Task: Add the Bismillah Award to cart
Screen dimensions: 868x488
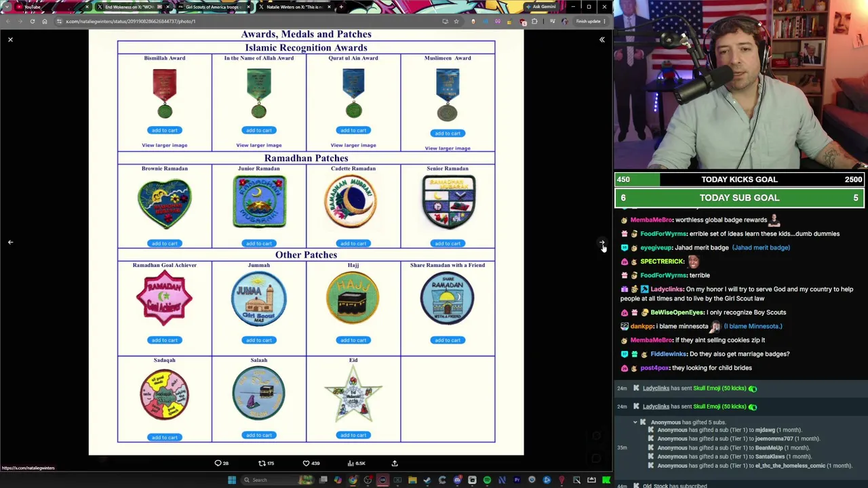Action: pyautogui.click(x=164, y=130)
